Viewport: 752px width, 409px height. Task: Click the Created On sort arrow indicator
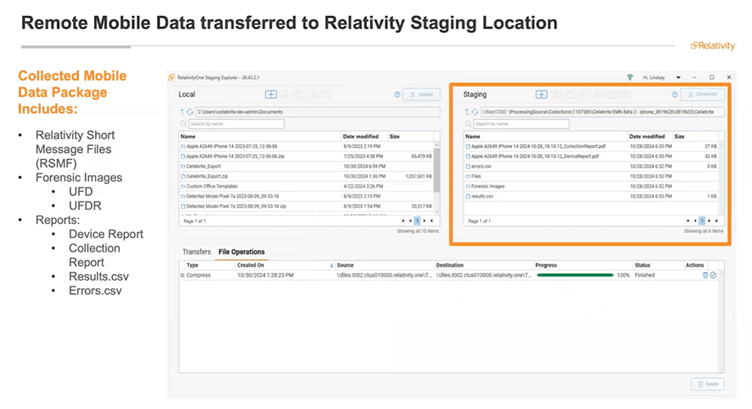pos(331,265)
